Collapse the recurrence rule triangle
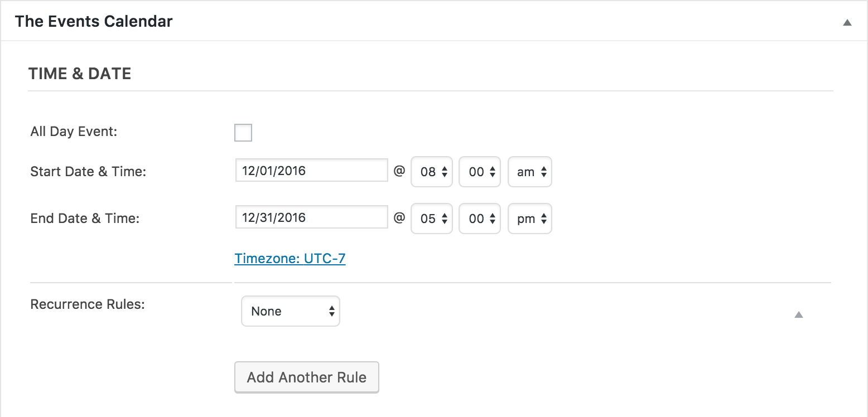The height and width of the screenshot is (417, 868). (798, 315)
